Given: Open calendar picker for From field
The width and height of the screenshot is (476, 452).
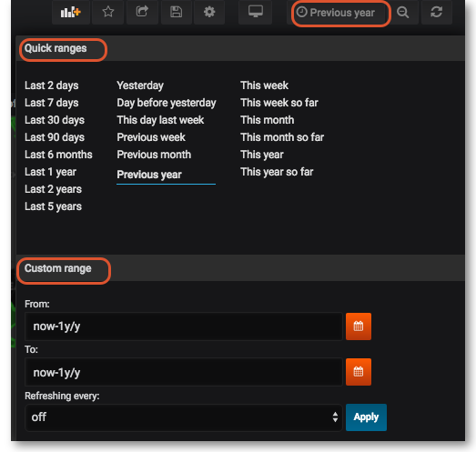Looking at the screenshot, I should coord(359,326).
